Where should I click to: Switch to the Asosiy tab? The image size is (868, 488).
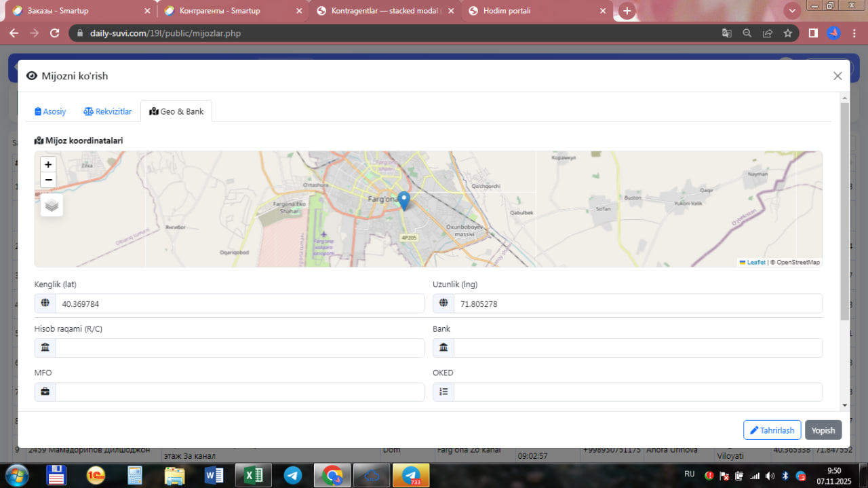tap(51, 111)
